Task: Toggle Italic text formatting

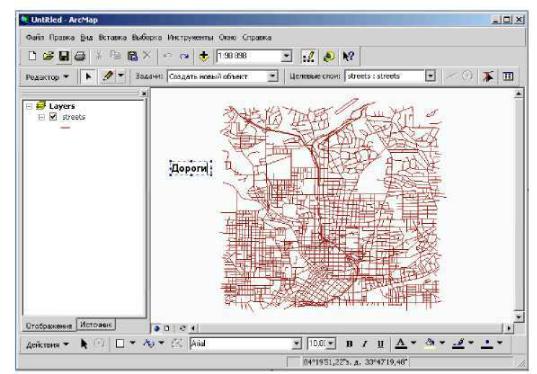Action: (x=365, y=344)
